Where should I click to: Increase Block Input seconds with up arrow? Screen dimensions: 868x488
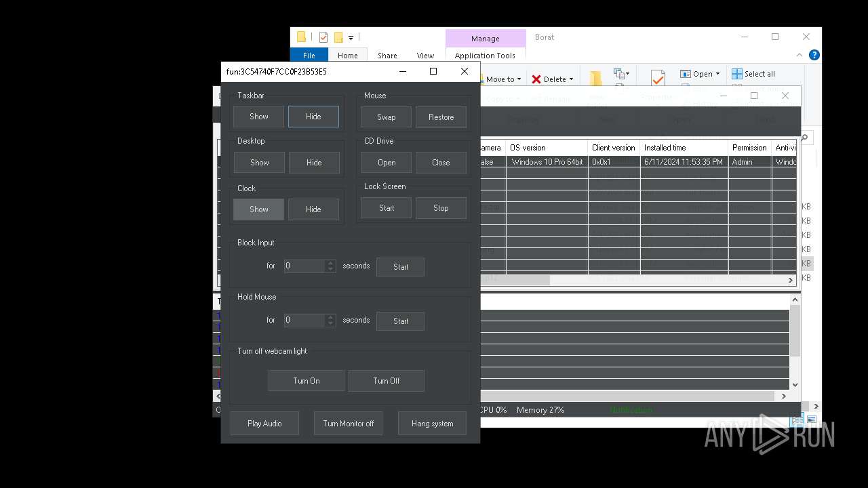click(x=330, y=263)
